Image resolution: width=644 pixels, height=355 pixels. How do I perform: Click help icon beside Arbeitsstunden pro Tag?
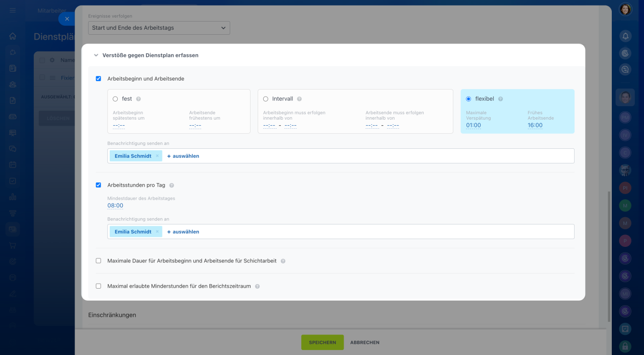[172, 186]
